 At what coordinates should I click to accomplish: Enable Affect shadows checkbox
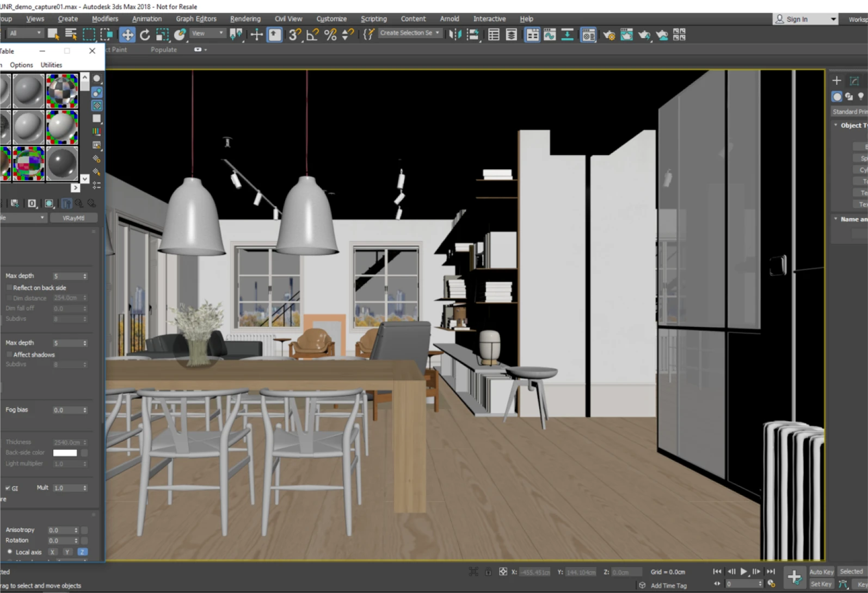[9, 354]
